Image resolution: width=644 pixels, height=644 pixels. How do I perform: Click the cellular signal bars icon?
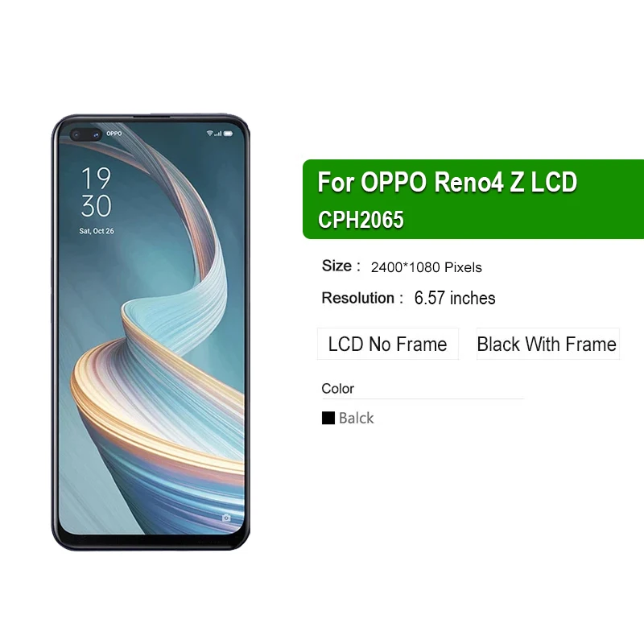pyautogui.click(x=217, y=134)
